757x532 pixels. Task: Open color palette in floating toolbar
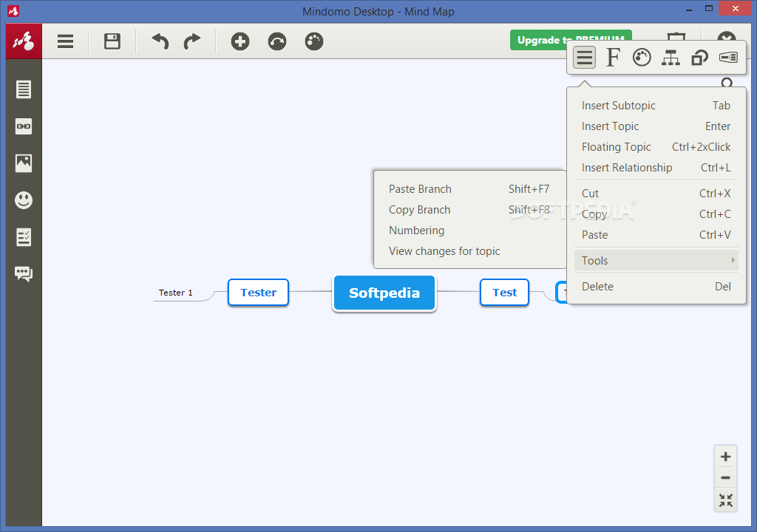point(642,58)
